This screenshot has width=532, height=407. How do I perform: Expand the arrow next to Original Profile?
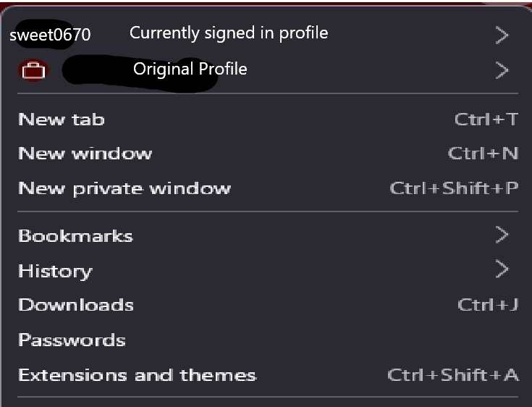pos(502,70)
